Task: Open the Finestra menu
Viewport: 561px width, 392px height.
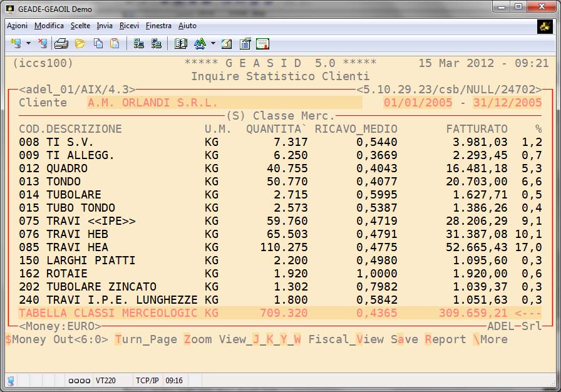Action: 158,26
